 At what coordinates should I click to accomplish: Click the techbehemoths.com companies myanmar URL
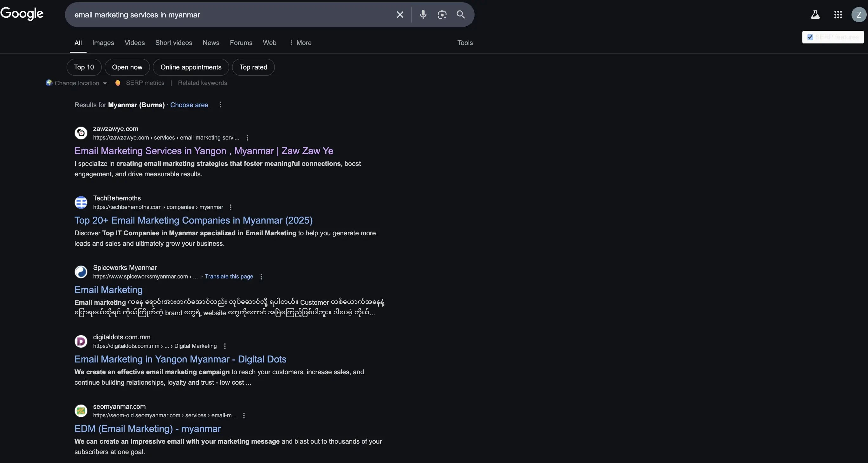(x=158, y=207)
